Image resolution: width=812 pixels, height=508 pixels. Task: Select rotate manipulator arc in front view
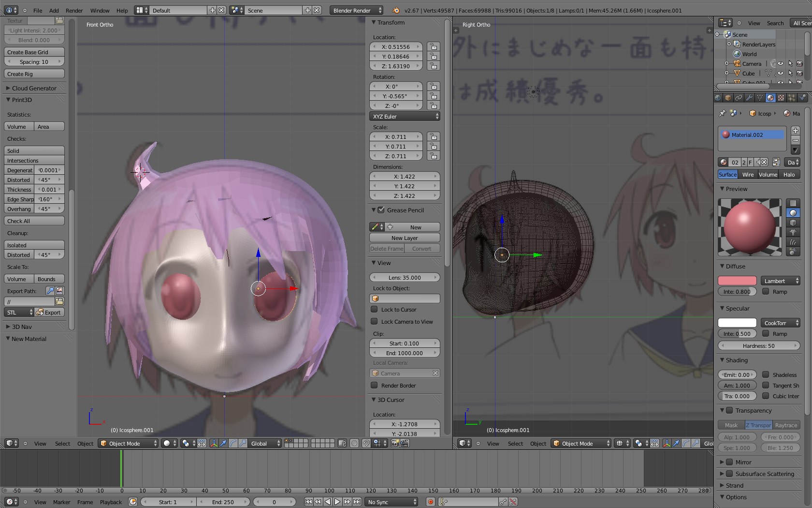click(233, 443)
